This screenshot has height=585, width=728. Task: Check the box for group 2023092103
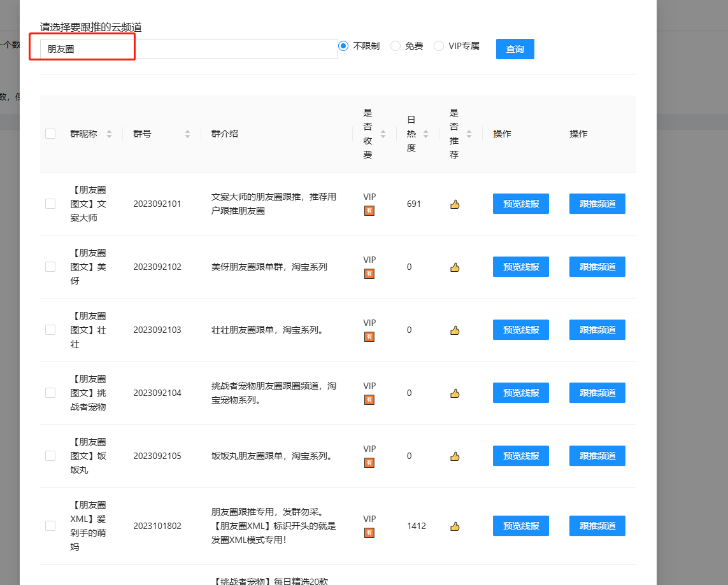50,330
